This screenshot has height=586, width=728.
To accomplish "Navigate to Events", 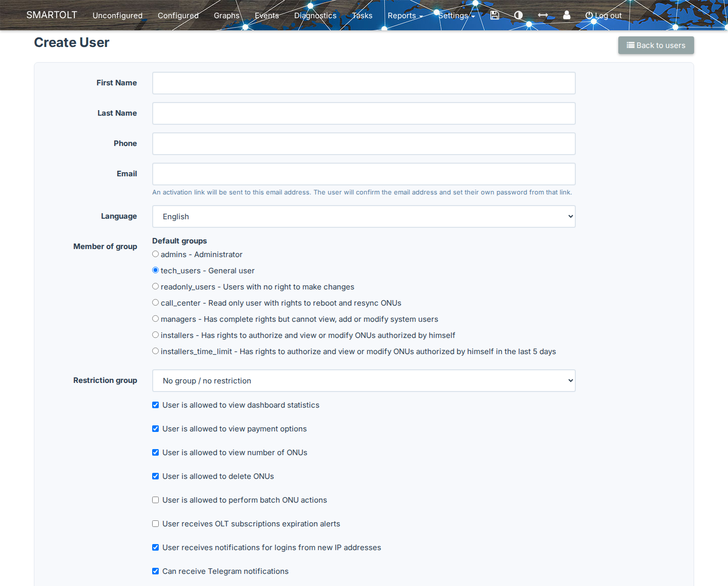I will tap(267, 16).
